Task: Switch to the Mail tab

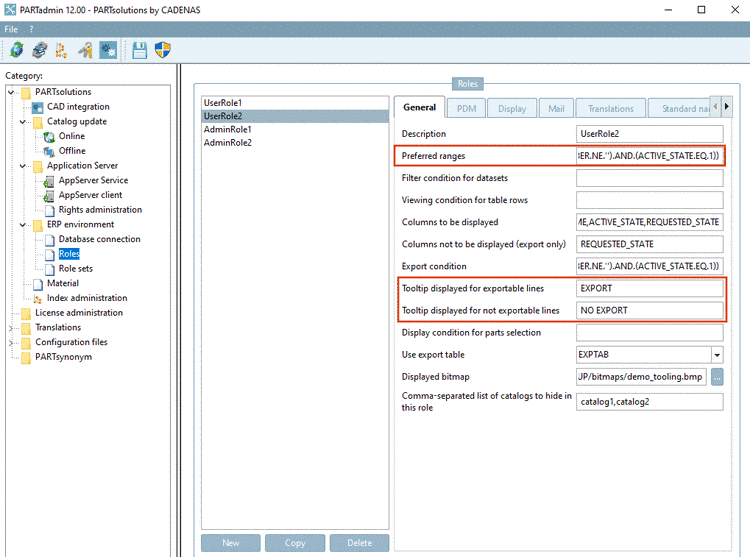Action: tap(556, 109)
